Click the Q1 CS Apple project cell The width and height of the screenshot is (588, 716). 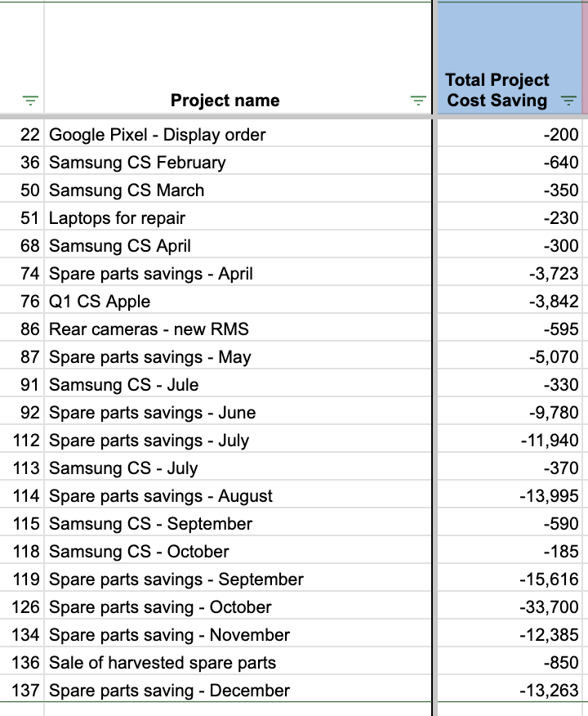click(238, 302)
